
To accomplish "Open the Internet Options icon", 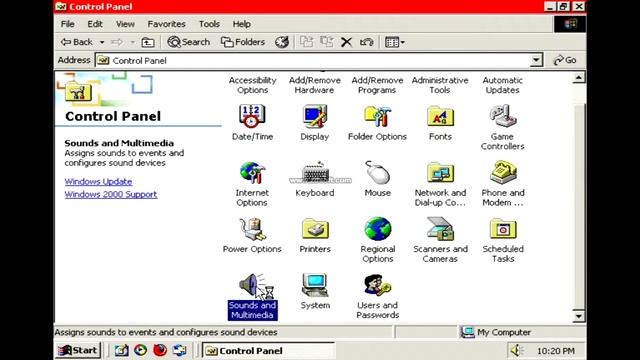I will click(252, 173).
